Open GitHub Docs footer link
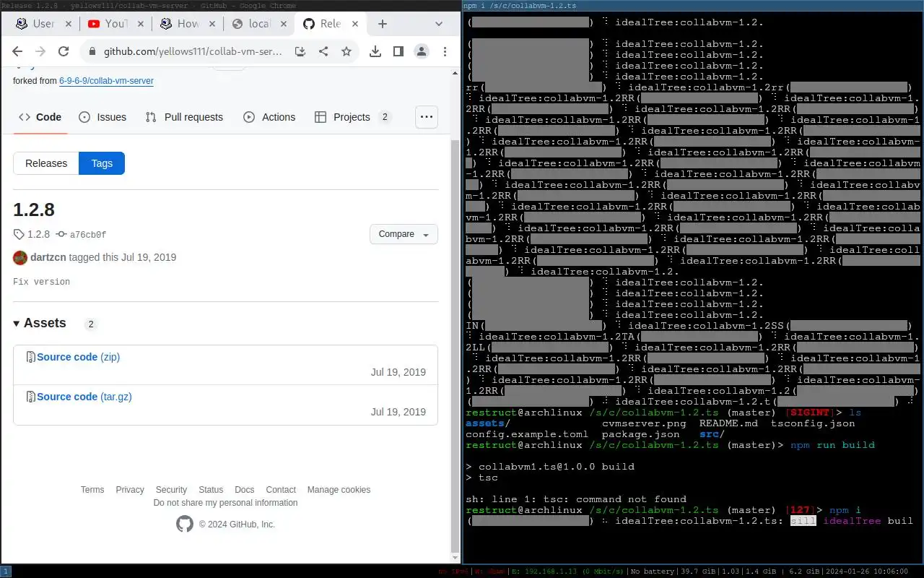The width and height of the screenshot is (924, 578). (x=245, y=490)
